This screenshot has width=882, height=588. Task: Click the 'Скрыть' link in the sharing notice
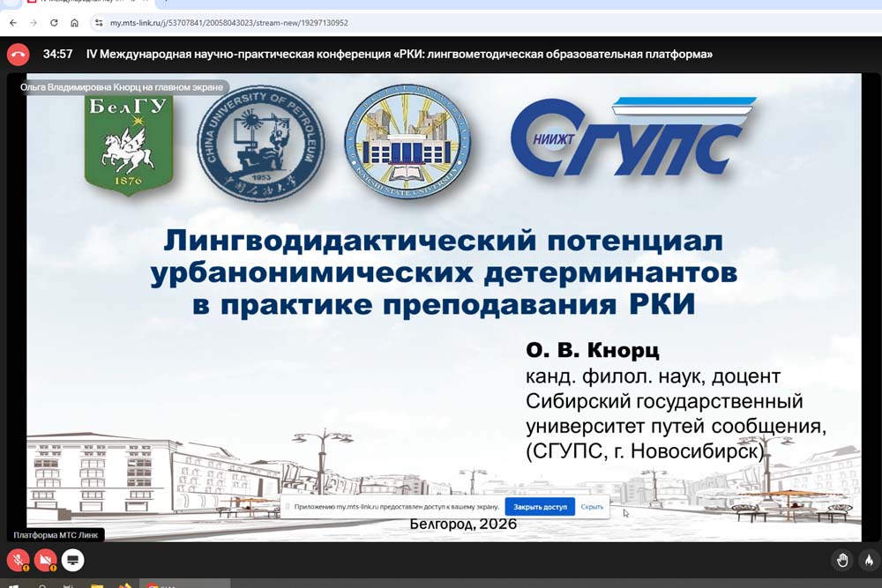[592, 507]
